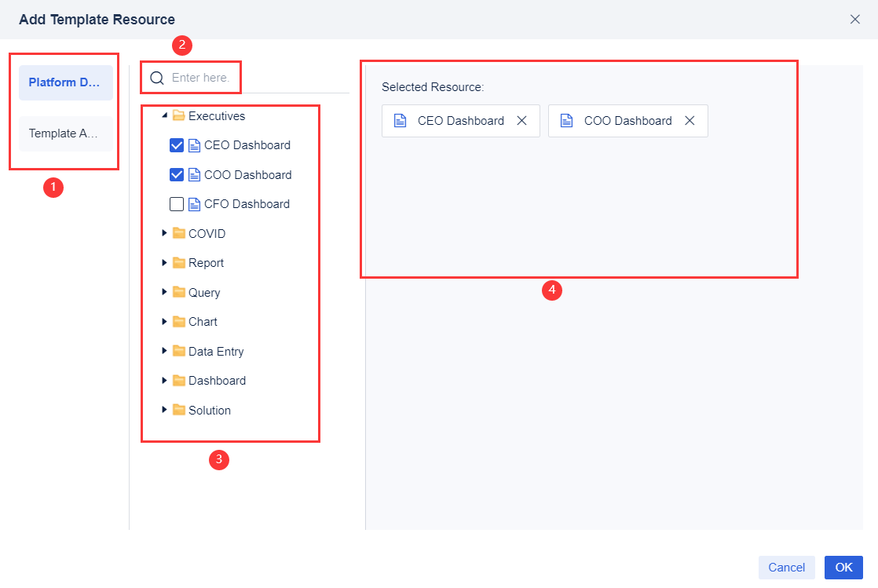Click the Cancel button

click(x=786, y=567)
